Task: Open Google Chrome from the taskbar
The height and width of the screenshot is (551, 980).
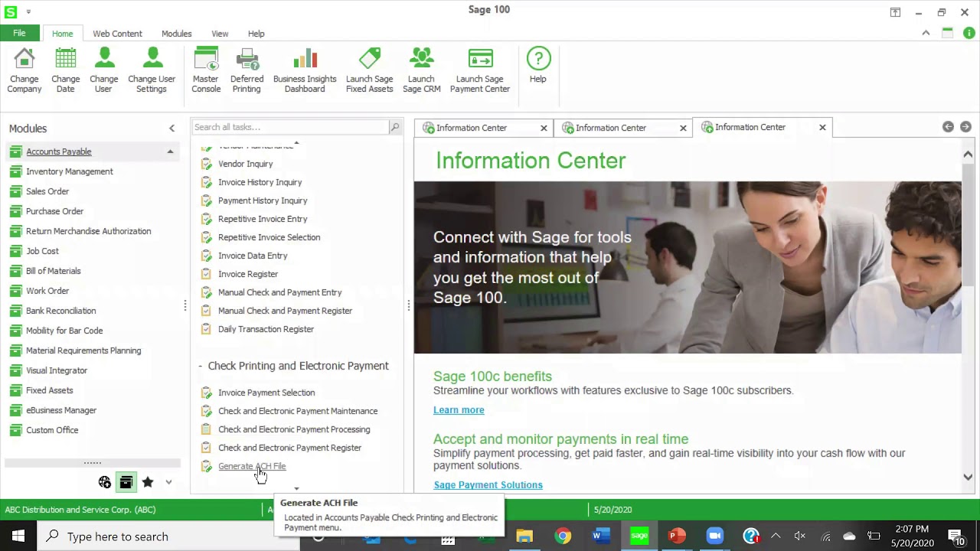Action: click(563, 536)
